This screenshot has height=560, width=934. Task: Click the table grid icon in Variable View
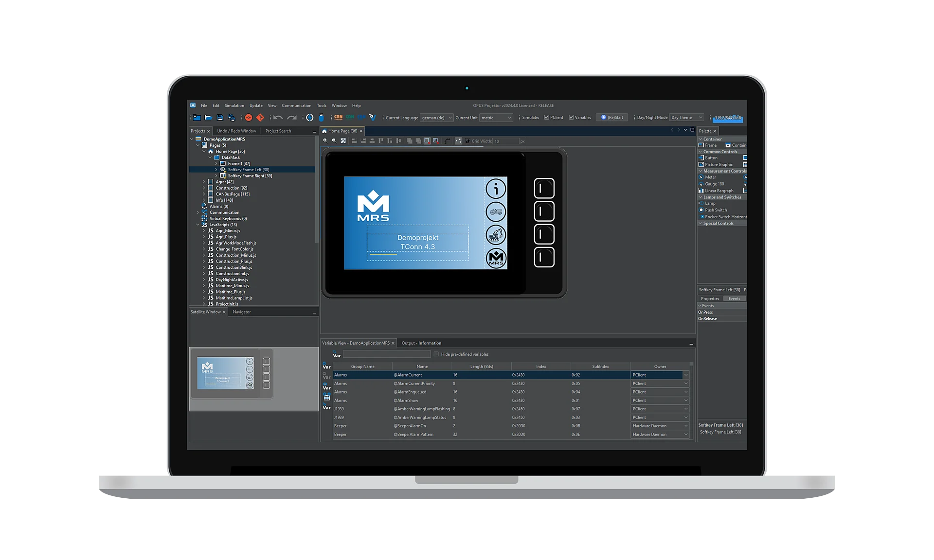(x=327, y=397)
